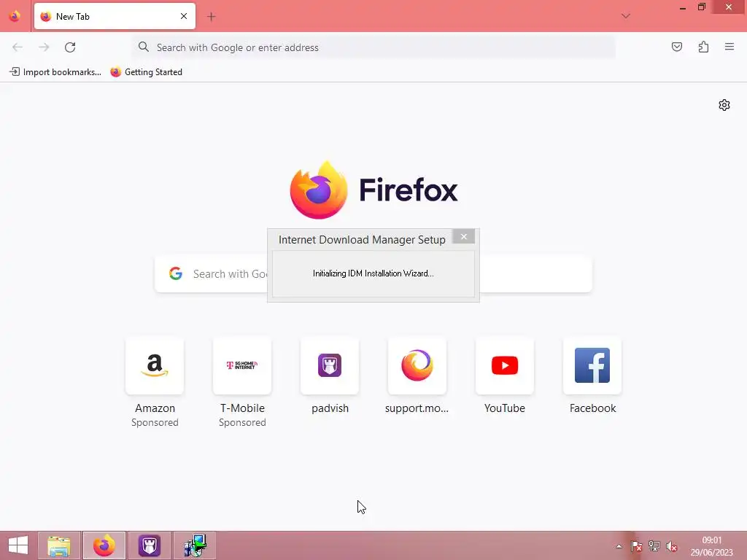
Task: Open the Firefox application menu
Action: (729, 47)
